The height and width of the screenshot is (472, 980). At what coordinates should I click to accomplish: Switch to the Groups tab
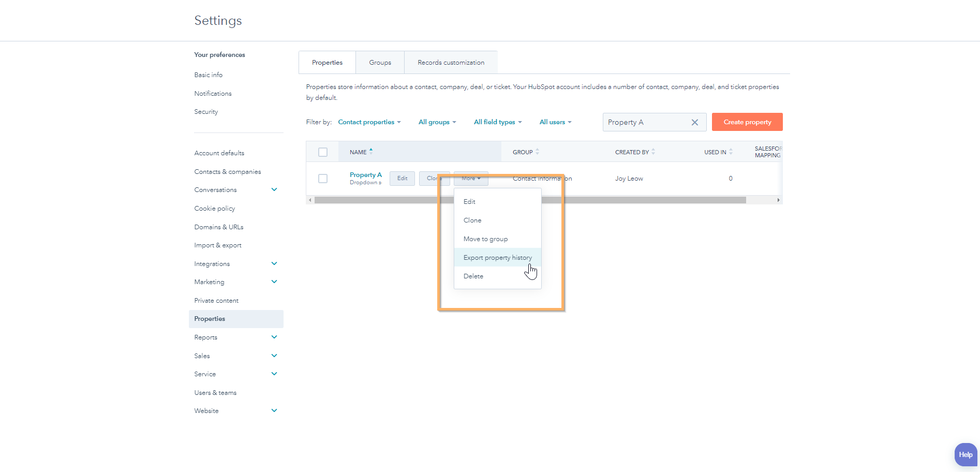[x=380, y=62]
